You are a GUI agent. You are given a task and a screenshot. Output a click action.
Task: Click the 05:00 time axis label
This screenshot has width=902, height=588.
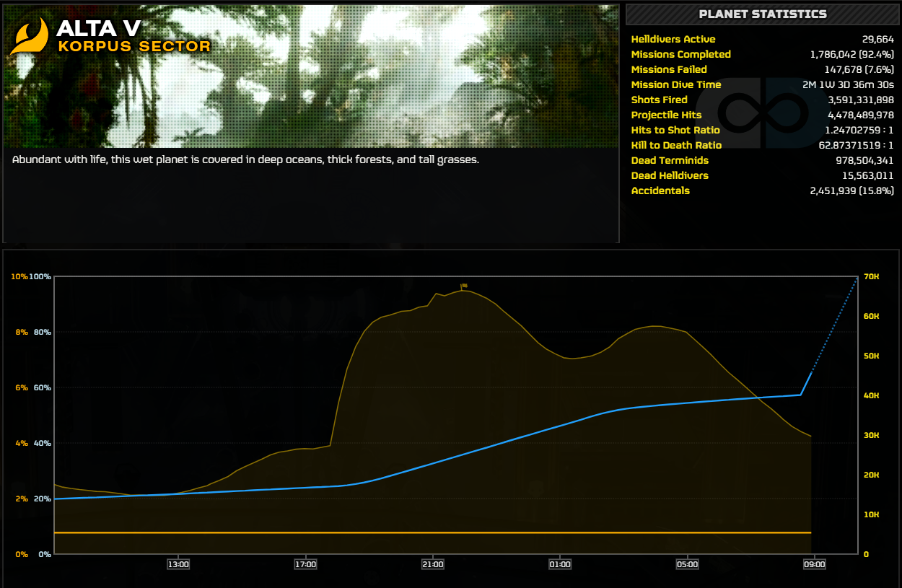tap(687, 564)
